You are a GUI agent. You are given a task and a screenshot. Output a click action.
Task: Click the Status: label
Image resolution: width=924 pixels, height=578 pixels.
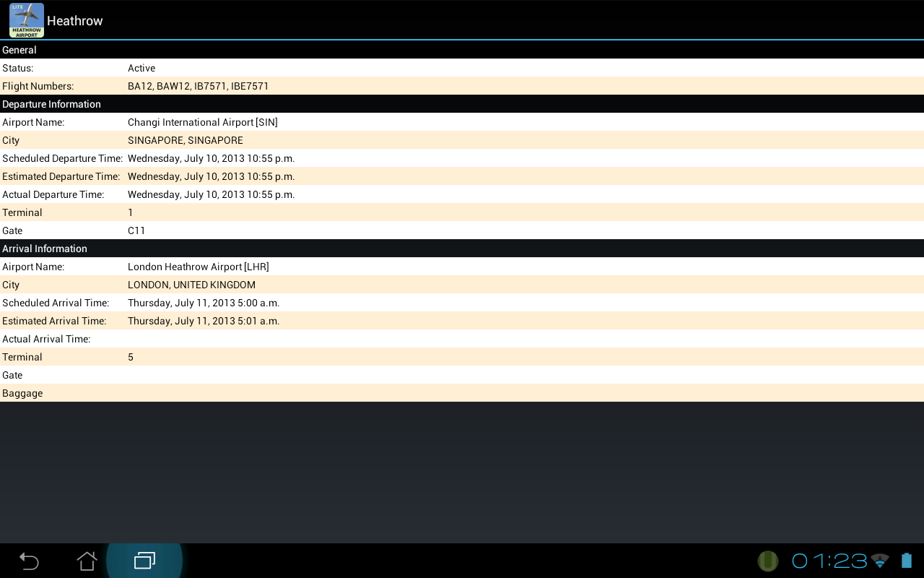pyautogui.click(x=18, y=68)
